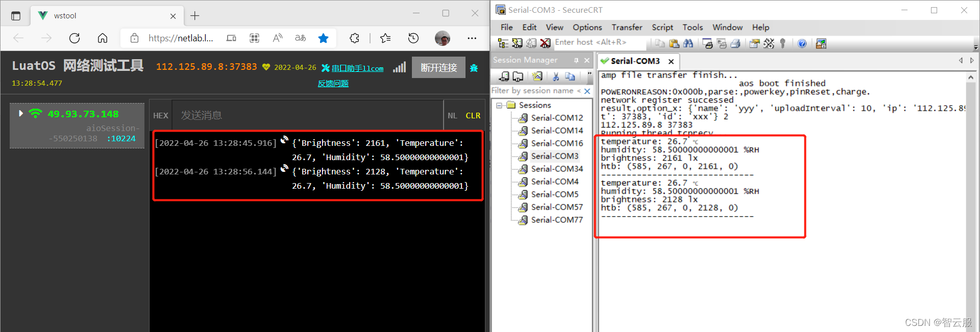Click the Copy icon in SecureCRT main toolbar

[660, 43]
